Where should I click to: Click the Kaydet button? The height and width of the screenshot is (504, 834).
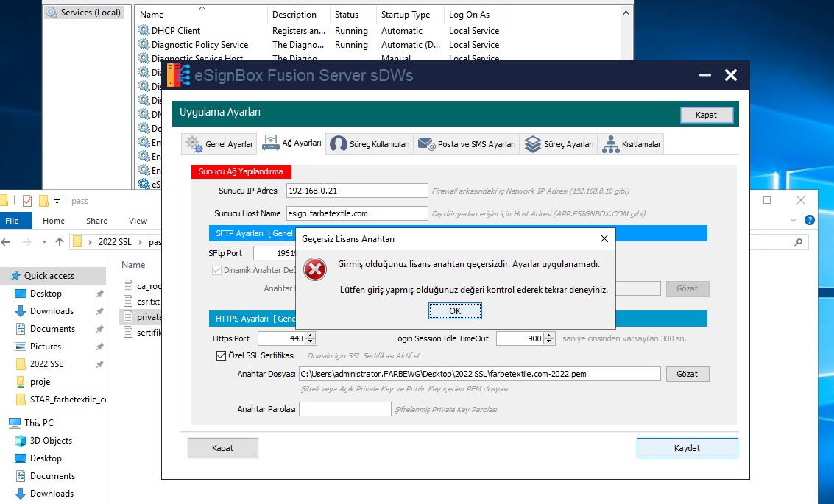pos(688,448)
